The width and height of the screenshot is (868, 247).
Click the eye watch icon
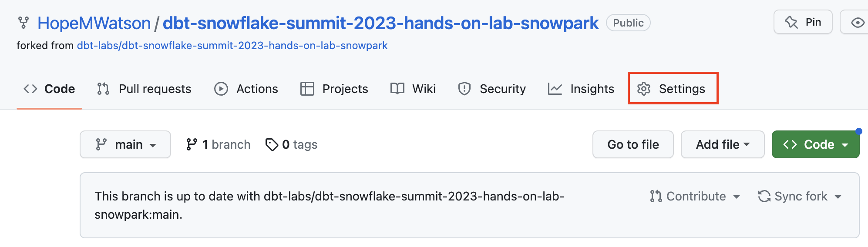857,23
